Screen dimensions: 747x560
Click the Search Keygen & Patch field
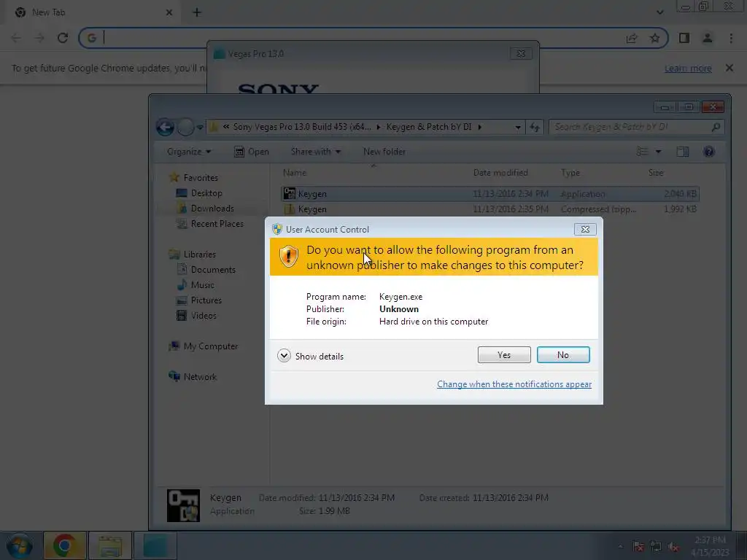(636, 127)
